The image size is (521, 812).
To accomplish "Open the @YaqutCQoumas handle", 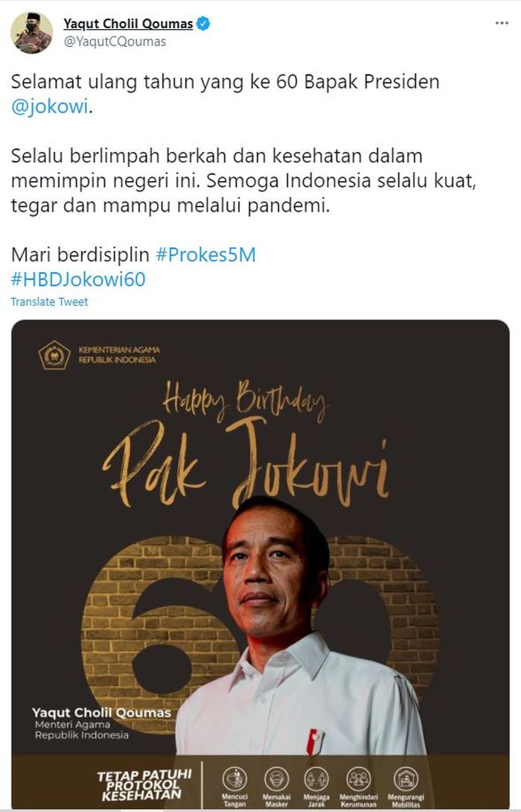I will (115, 42).
